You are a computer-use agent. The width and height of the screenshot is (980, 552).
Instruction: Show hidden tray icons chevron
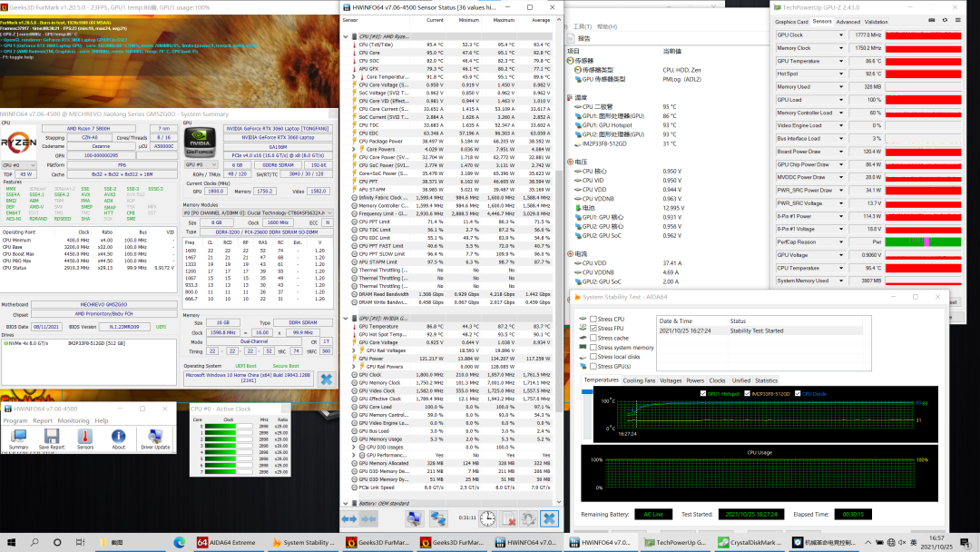(x=867, y=542)
